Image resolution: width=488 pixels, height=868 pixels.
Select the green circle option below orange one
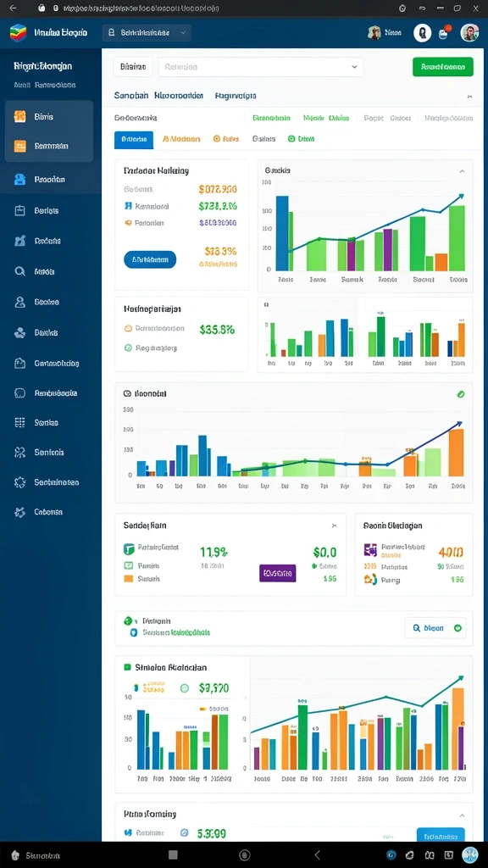[x=128, y=348]
